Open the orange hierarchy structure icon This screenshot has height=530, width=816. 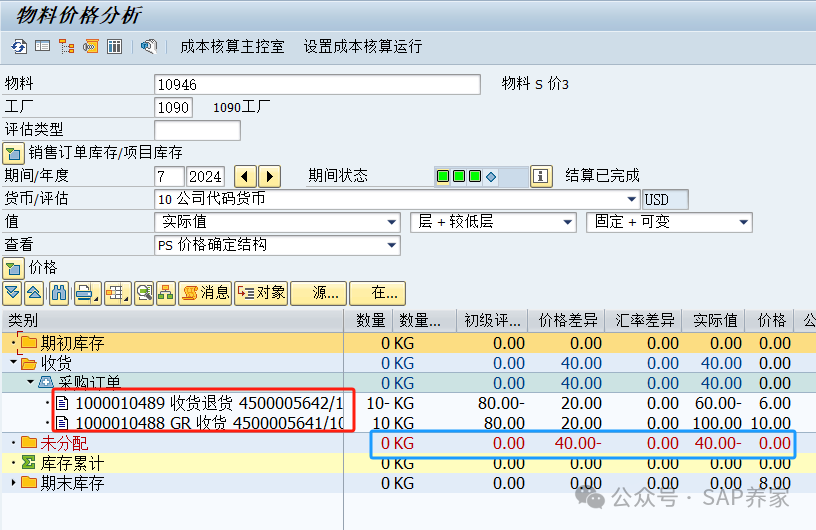pos(66,47)
